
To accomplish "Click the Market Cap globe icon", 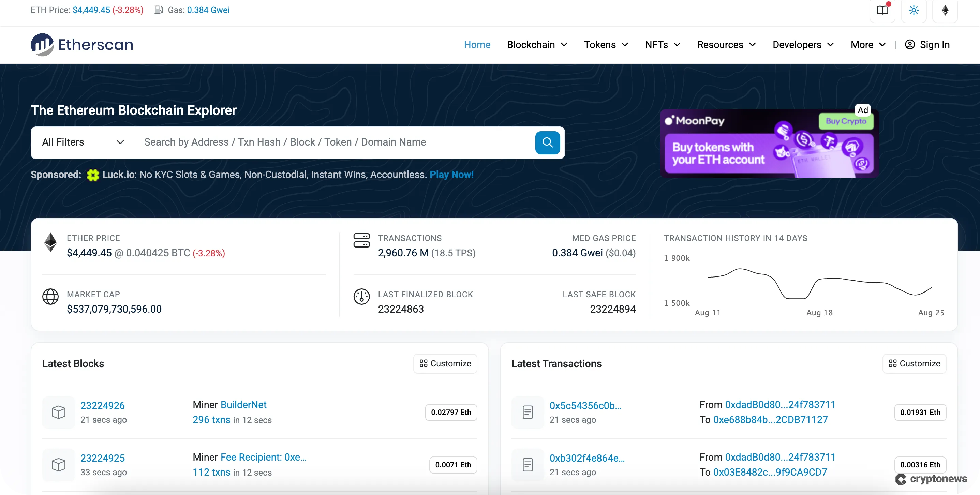I will 50,297.
